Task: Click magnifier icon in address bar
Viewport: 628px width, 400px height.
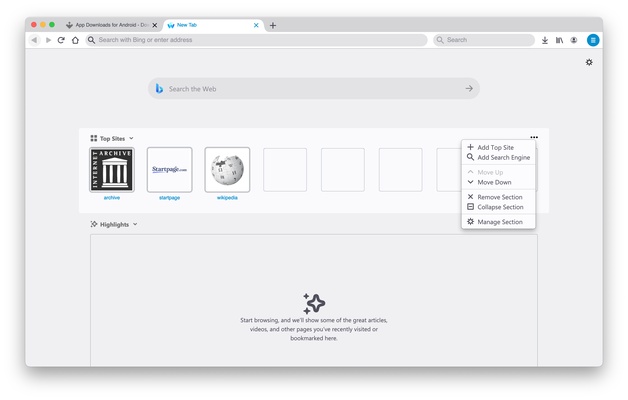Action: click(x=91, y=40)
